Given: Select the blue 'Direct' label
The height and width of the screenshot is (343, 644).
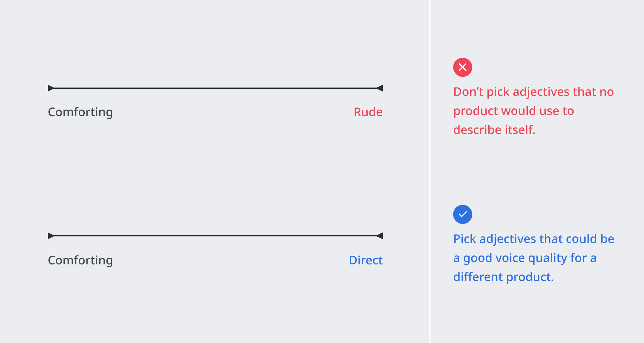Looking at the screenshot, I should 366,260.
